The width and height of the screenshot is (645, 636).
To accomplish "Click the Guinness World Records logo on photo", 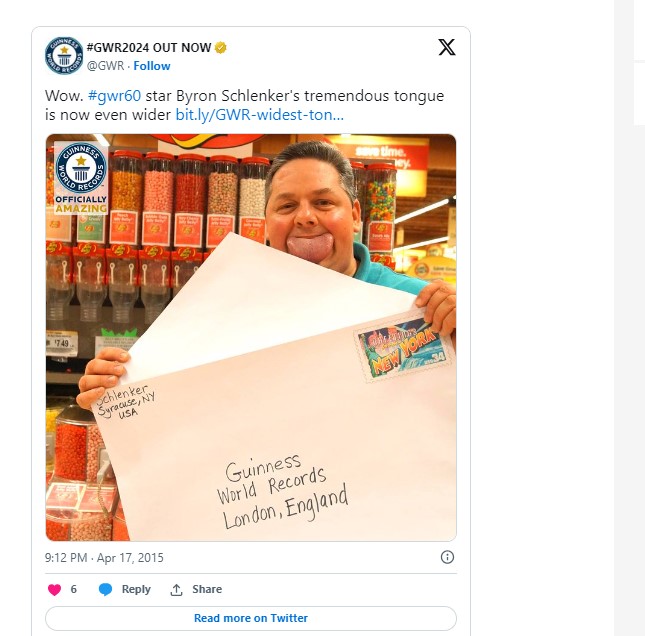I will 81,178.
